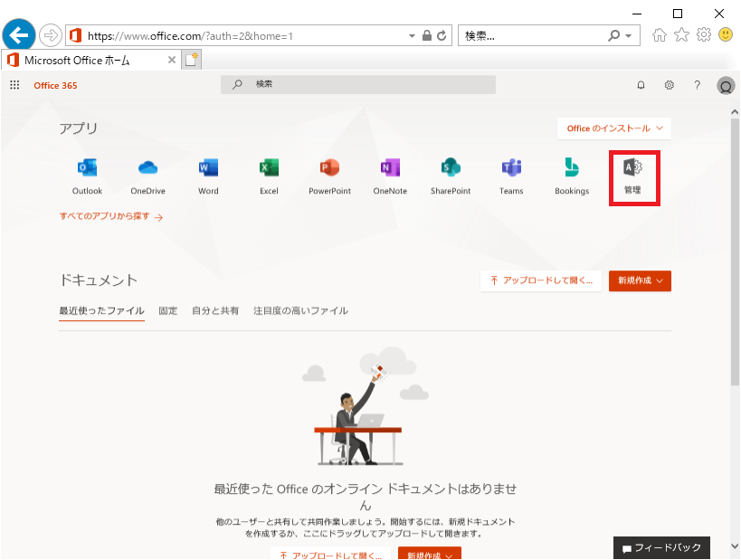Viewport: 741px width, 560px height.
Task: Click the Office 365 header link
Action: [x=55, y=86]
